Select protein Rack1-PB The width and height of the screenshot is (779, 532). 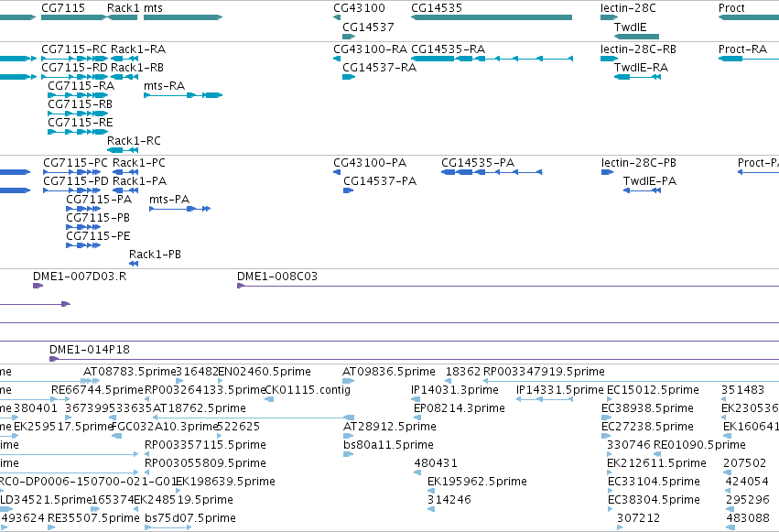pyautogui.click(x=155, y=255)
